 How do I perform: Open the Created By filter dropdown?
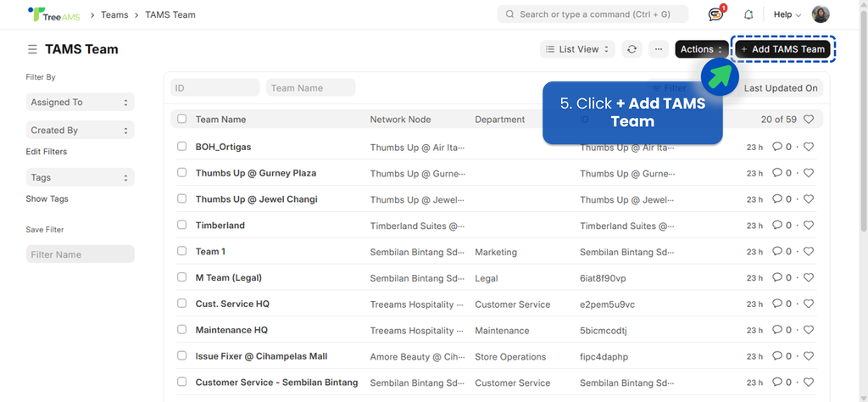pyautogui.click(x=80, y=131)
